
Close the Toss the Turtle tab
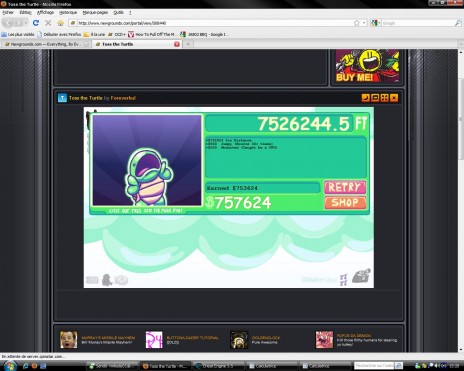[x=177, y=44]
